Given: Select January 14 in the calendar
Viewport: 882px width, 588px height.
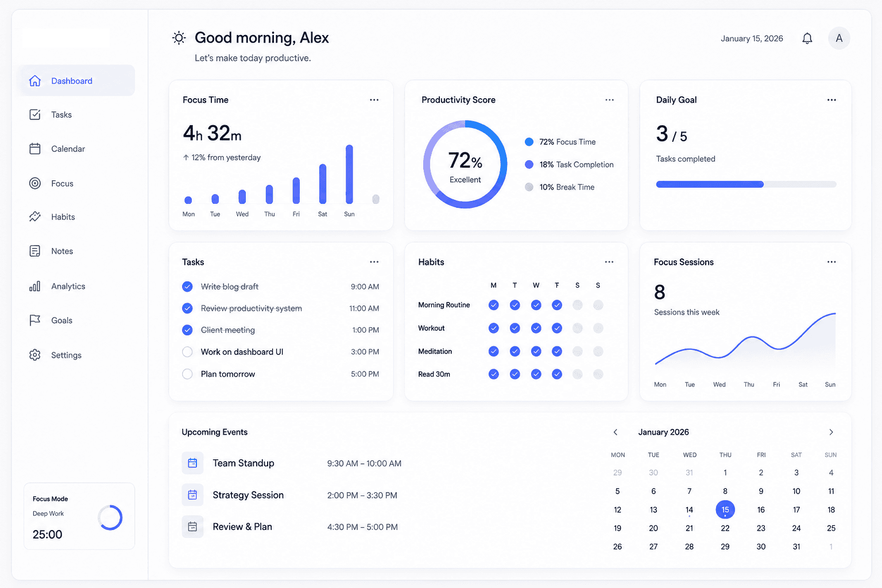Looking at the screenshot, I should (689, 510).
